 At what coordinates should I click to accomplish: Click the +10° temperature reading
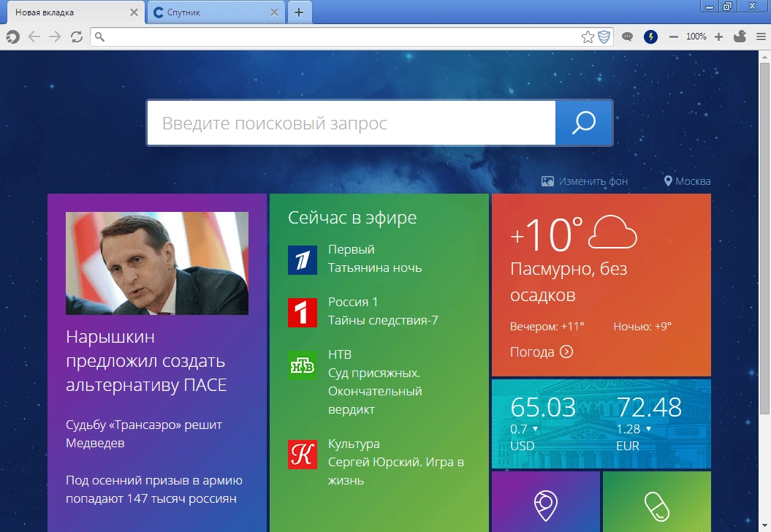[547, 235]
